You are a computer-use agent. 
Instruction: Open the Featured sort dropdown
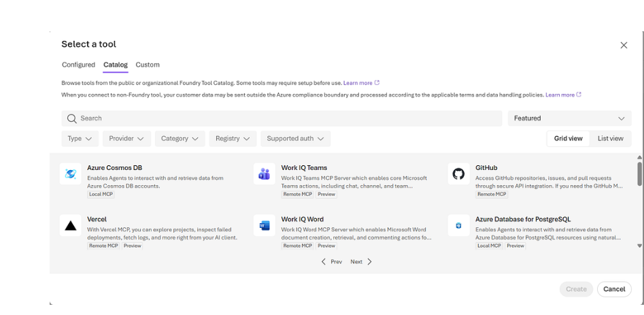pos(570,118)
